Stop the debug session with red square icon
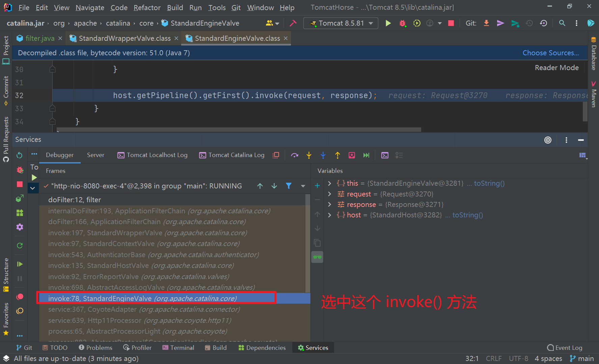Screen dimensions: 599x364 pos(19,184)
